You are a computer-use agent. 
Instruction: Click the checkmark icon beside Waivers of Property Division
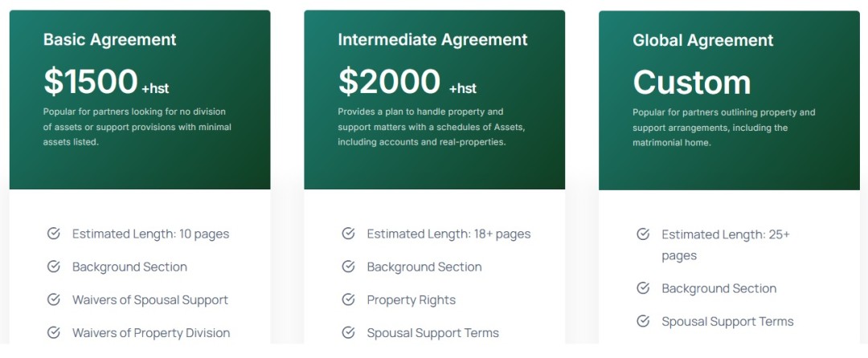tap(53, 332)
